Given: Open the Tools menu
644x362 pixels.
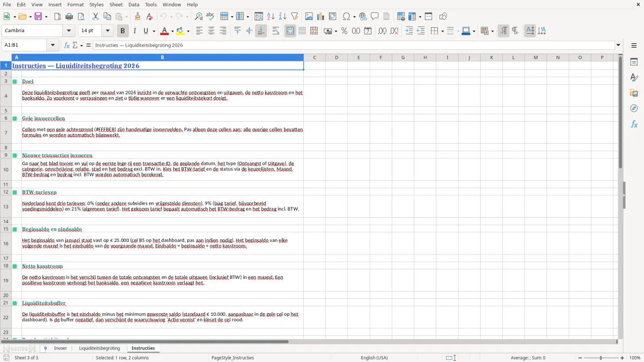Looking at the screenshot, I should tap(151, 4).
